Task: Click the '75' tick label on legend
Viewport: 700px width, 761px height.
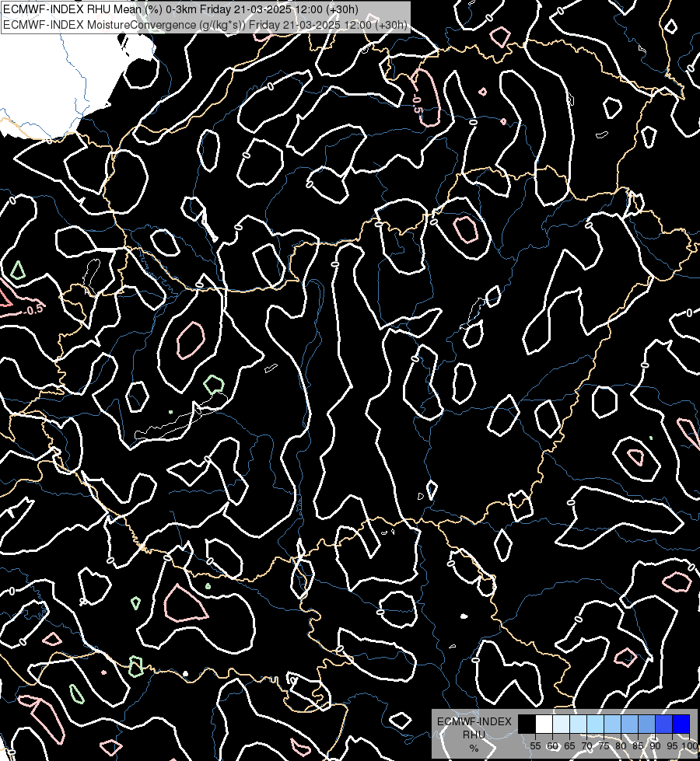Action: click(x=604, y=746)
